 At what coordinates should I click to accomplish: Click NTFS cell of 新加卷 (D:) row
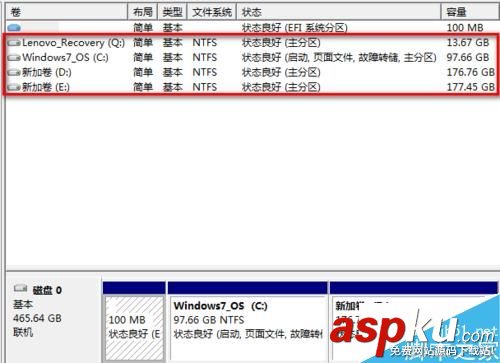[205, 72]
